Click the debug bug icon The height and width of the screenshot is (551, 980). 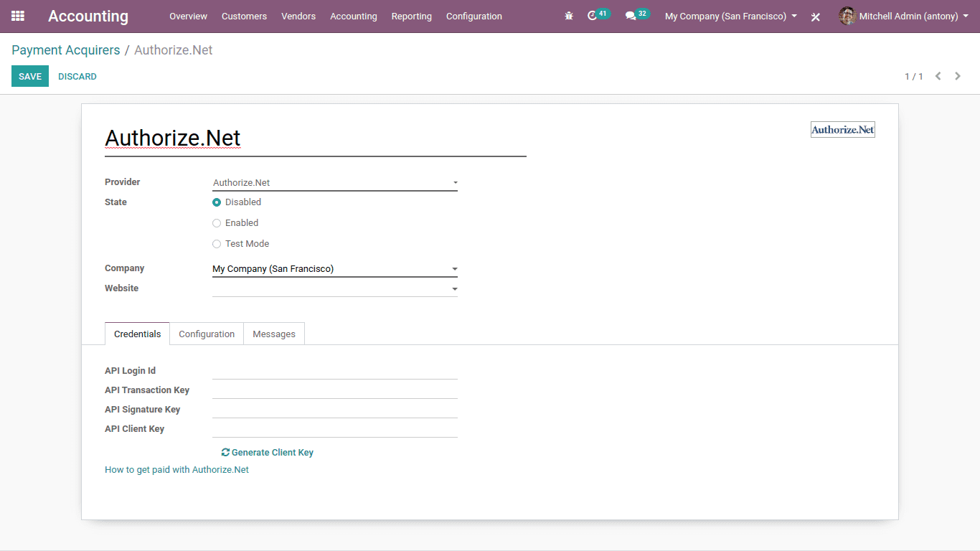569,16
